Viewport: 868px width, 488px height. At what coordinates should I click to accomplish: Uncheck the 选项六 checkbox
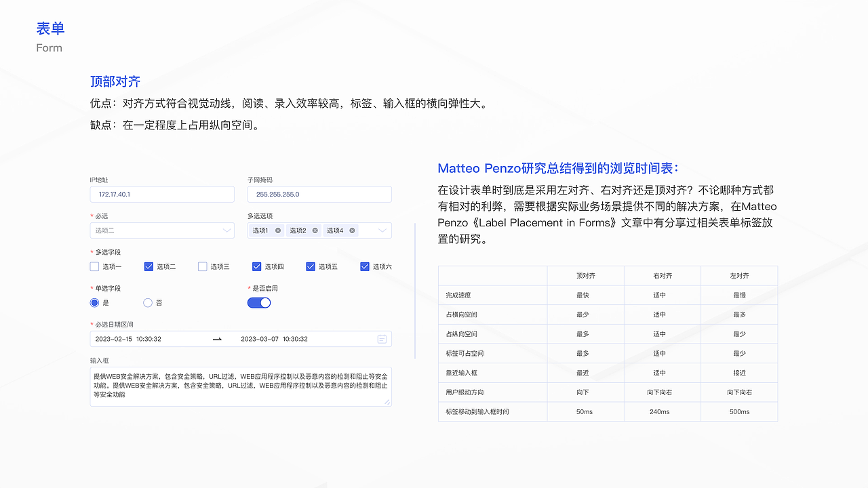(x=365, y=266)
